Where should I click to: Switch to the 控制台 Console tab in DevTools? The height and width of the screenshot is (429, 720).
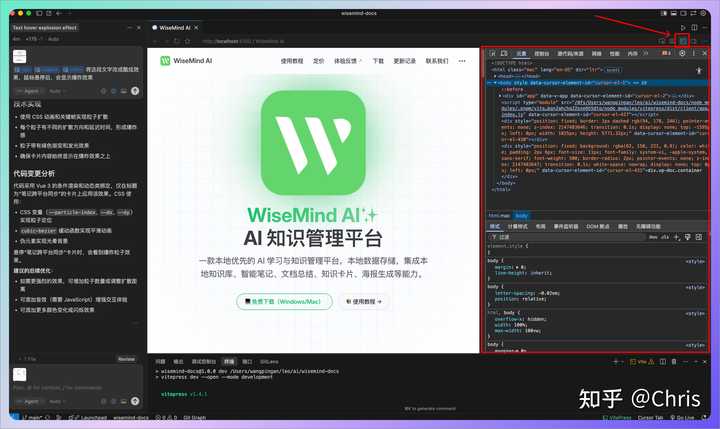[542, 54]
